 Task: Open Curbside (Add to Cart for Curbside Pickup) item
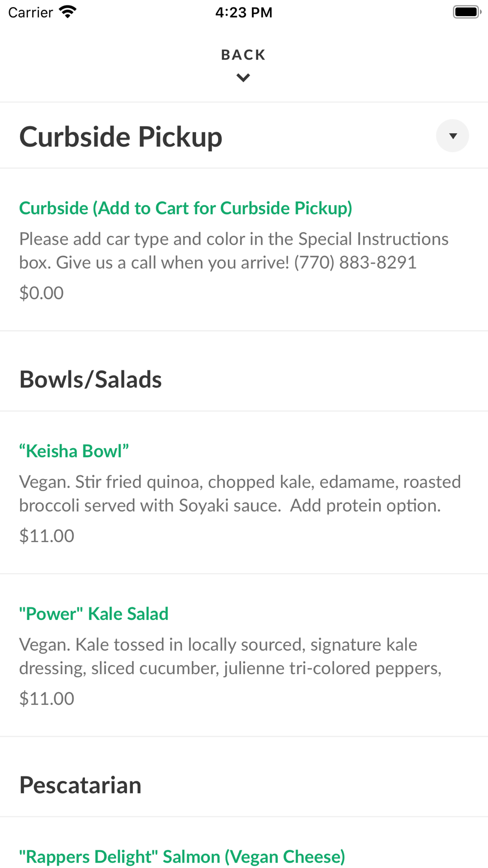pyautogui.click(x=185, y=208)
